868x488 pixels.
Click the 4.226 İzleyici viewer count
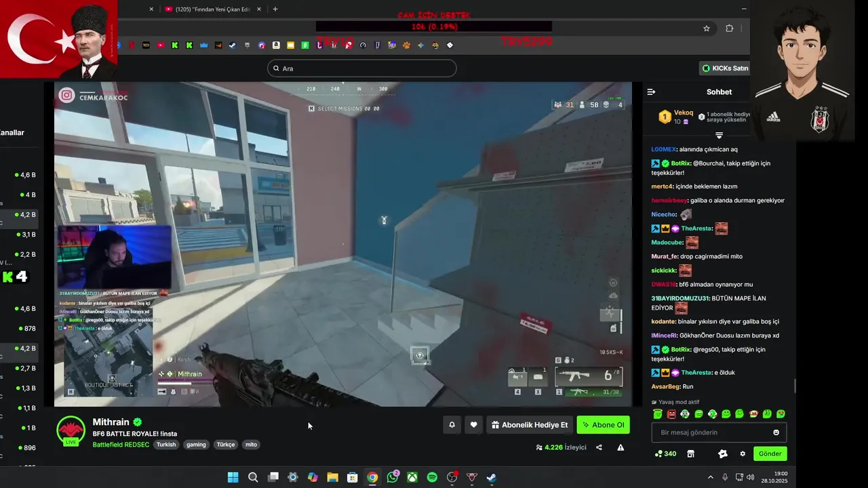[561, 447]
